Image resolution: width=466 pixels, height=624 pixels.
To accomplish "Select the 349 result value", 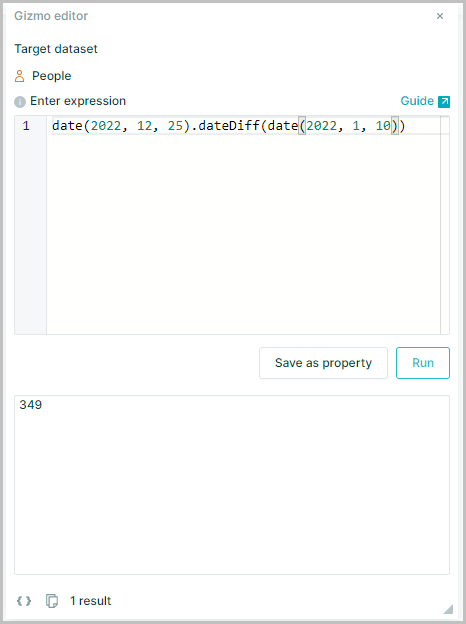I will pyautogui.click(x=31, y=405).
